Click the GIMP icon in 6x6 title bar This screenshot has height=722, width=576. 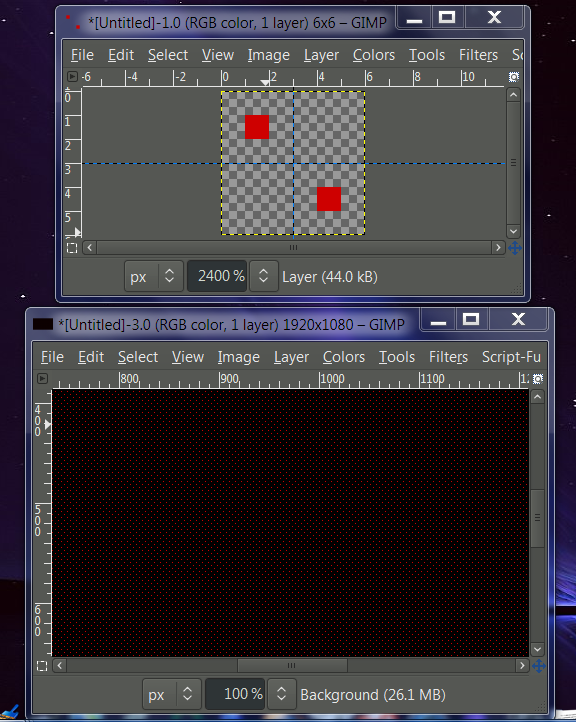[x=73, y=22]
